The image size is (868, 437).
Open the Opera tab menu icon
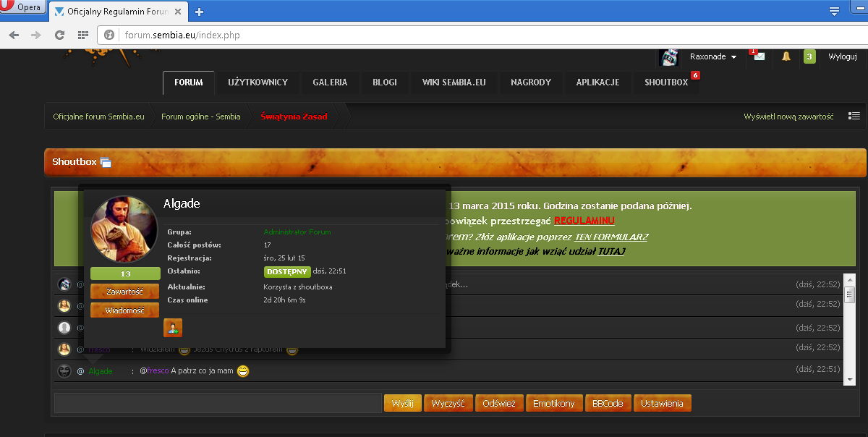[834, 11]
